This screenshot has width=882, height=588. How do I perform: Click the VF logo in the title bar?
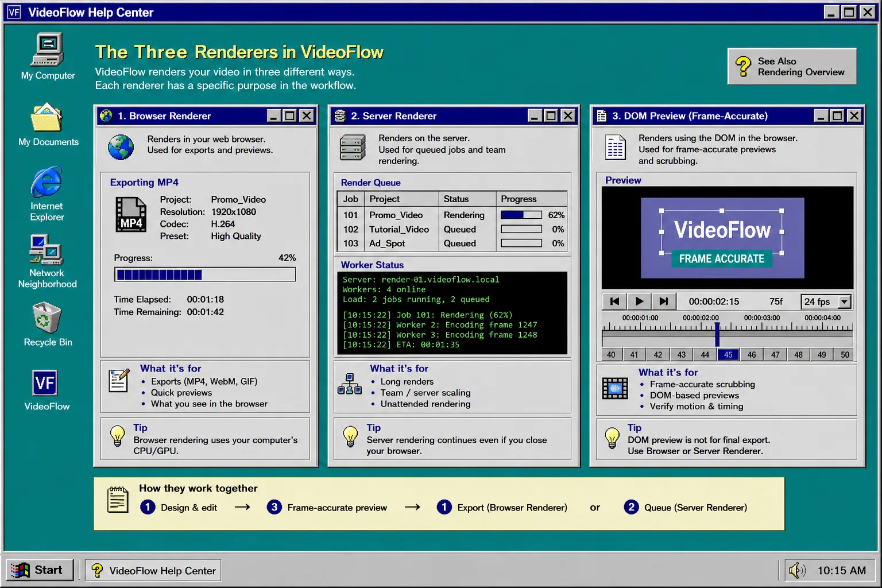(14, 12)
